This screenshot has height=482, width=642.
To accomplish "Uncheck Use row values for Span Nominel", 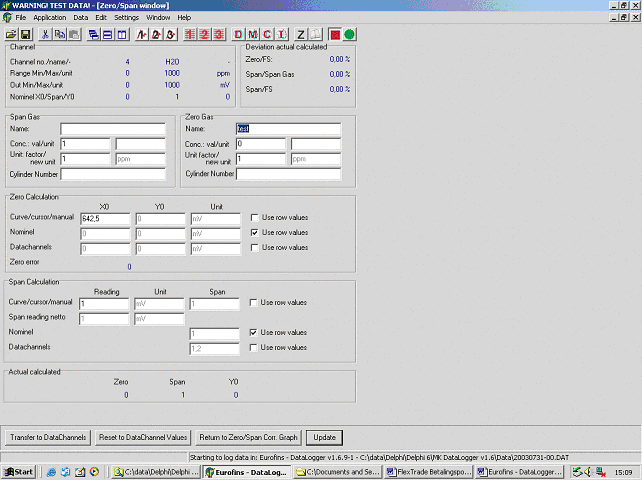I will coord(253,333).
